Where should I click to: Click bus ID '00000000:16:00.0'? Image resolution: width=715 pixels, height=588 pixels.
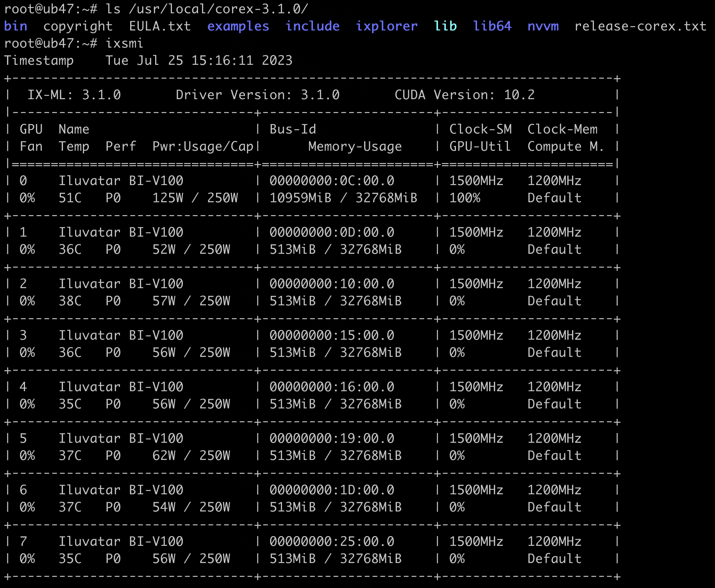point(332,387)
